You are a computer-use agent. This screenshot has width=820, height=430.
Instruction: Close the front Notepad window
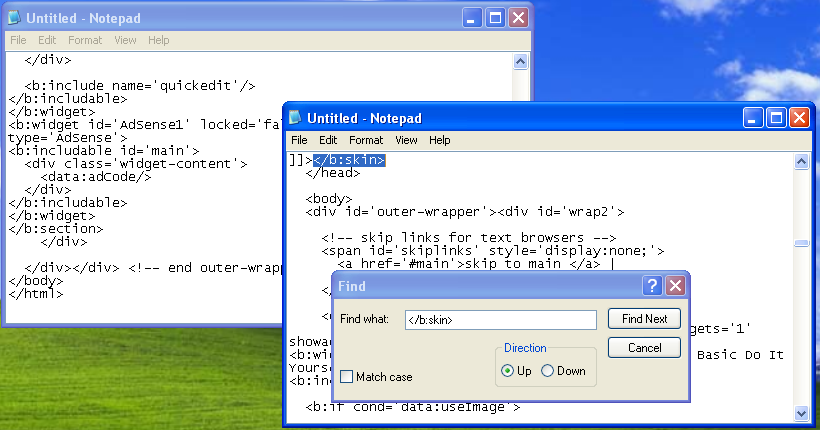[x=800, y=118]
